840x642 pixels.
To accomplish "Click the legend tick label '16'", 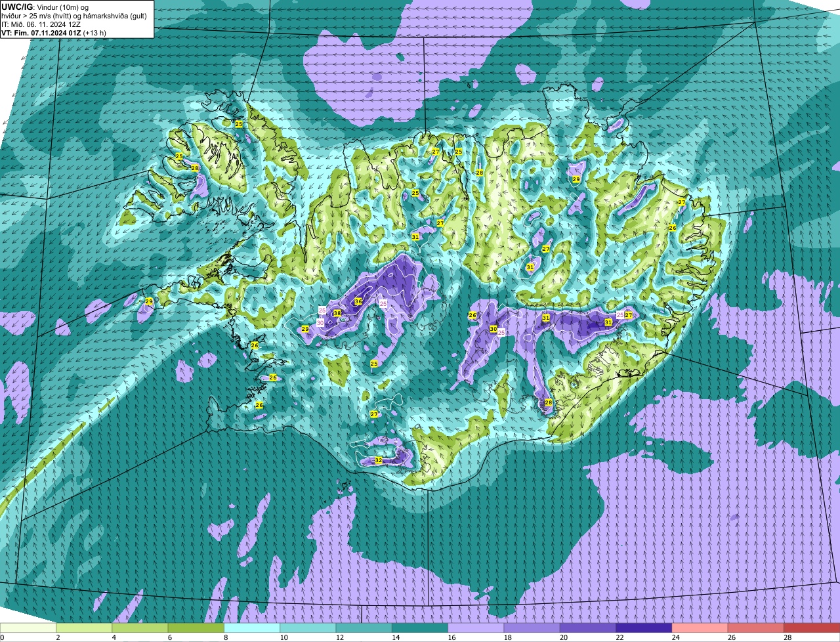I will (x=451, y=637).
